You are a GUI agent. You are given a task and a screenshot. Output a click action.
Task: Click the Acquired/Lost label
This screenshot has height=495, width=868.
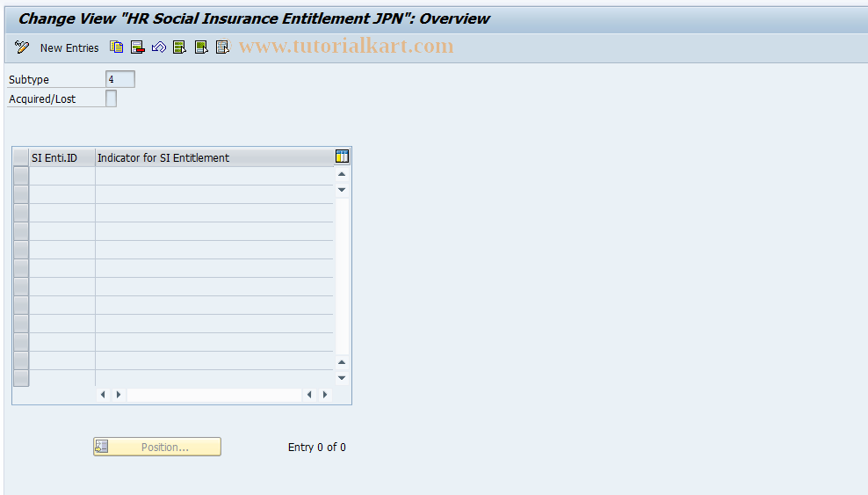[x=42, y=99]
